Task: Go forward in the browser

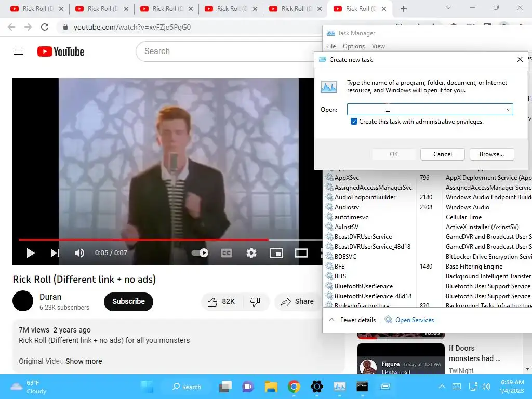Action: (28, 27)
